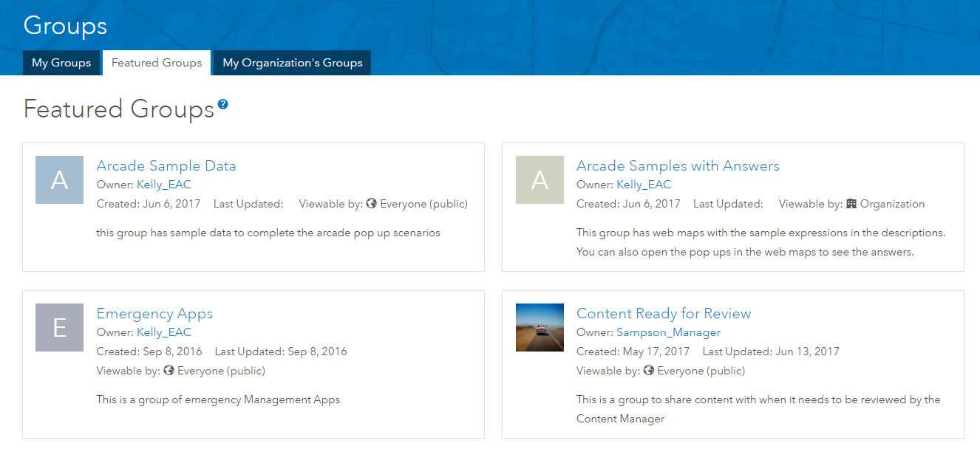Open the Emergency Apps group title
Image resolution: width=980 pixels, height=449 pixels.
pyautogui.click(x=154, y=313)
